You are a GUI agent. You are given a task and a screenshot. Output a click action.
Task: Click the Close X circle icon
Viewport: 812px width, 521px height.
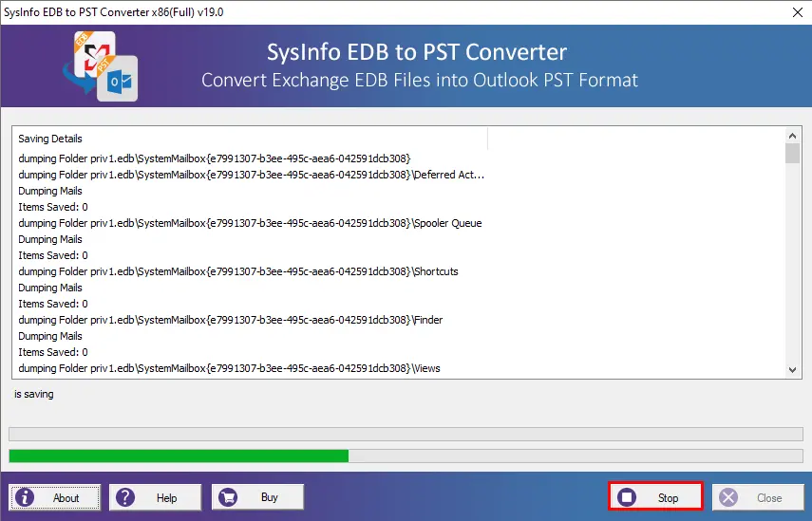(728, 497)
